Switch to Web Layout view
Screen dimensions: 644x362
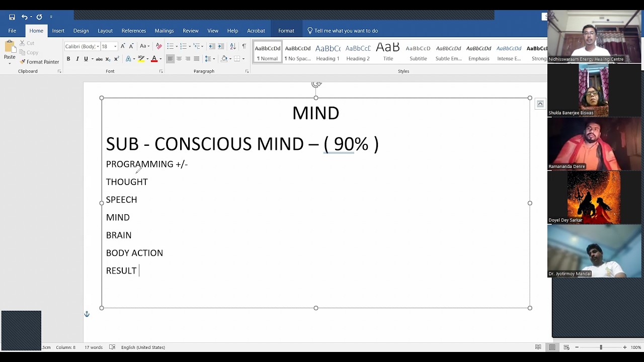(567, 347)
